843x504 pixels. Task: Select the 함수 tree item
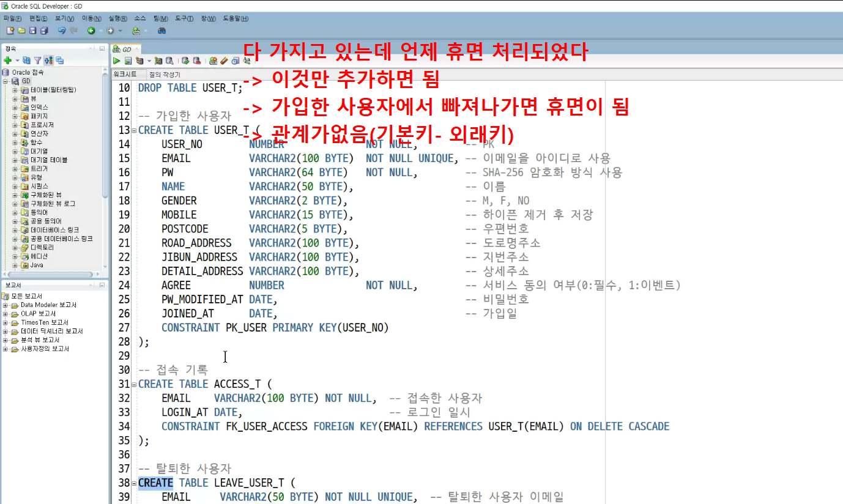pos(36,142)
